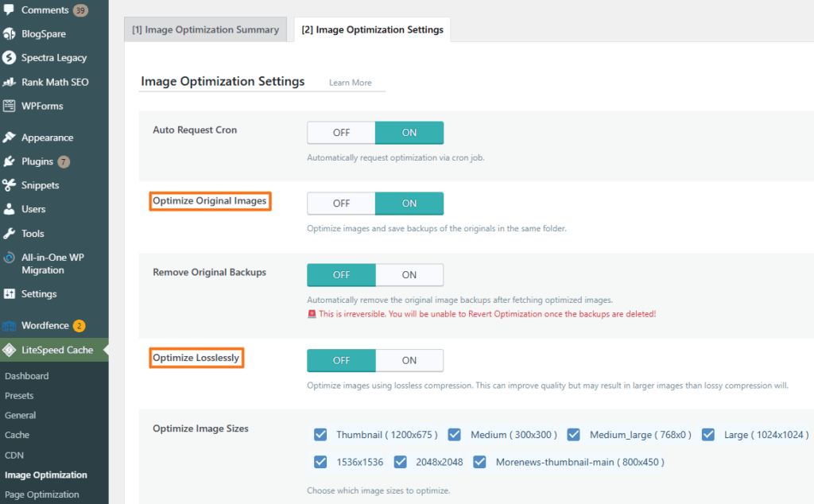
Task: Click the All-in-One WP Migration icon
Action: [x=9, y=258]
